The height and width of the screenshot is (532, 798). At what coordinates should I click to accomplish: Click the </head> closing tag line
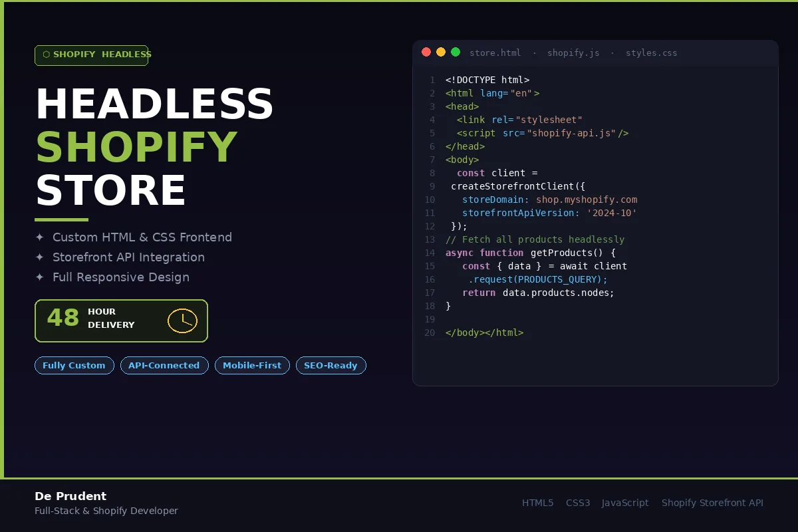point(465,146)
